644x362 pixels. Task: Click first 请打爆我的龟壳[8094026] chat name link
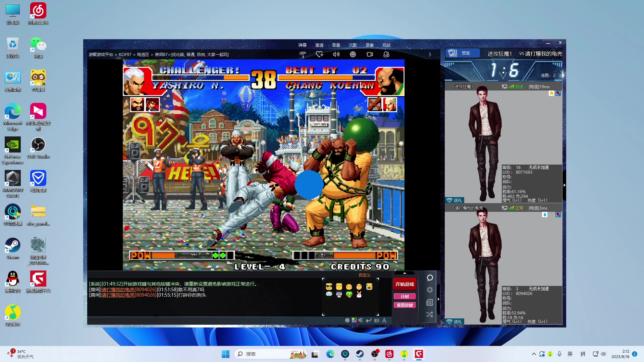(x=129, y=290)
